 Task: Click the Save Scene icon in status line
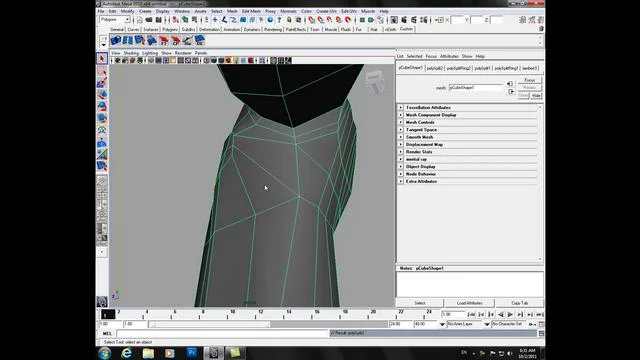158,20
